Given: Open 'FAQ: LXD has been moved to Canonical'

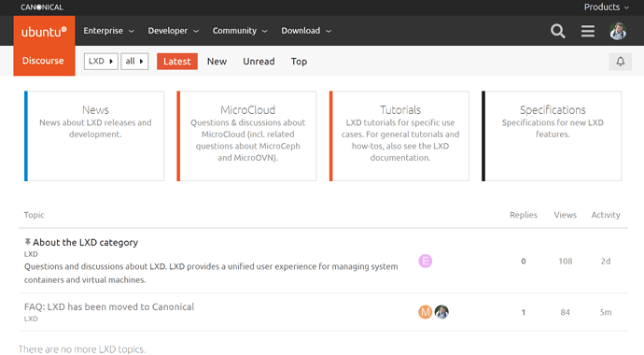Looking at the screenshot, I should [x=109, y=307].
